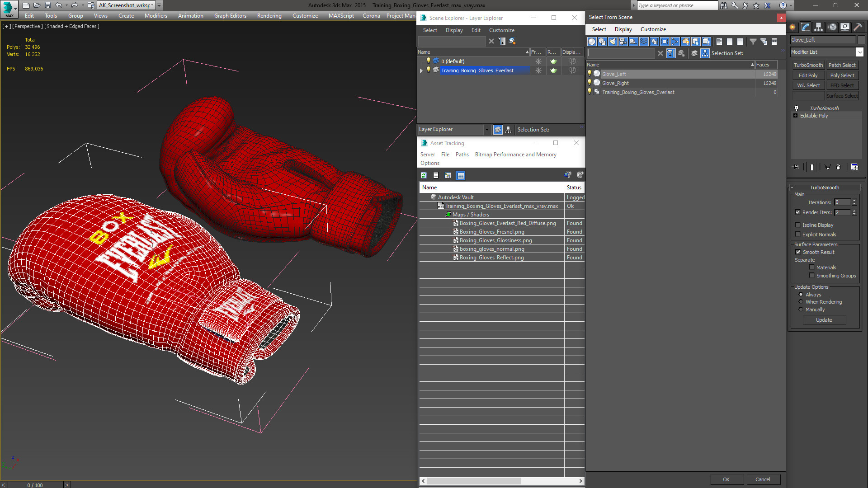868x488 pixels.
Task: Toggle visibility bulb of Glove_Right object
Action: coord(590,83)
